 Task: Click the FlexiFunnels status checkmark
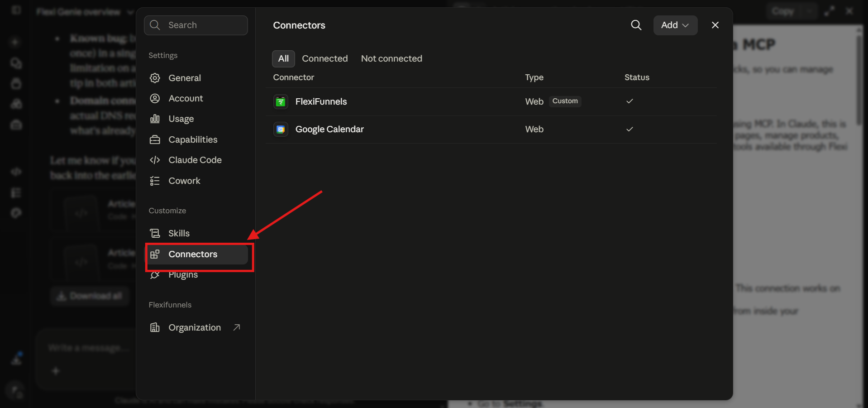coord(630,101)
